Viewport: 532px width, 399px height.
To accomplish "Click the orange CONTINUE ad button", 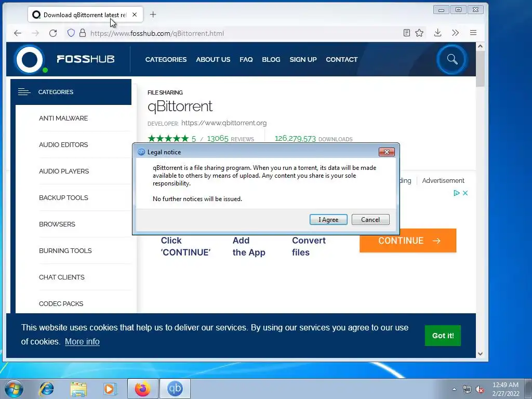I will pos(408,241).
